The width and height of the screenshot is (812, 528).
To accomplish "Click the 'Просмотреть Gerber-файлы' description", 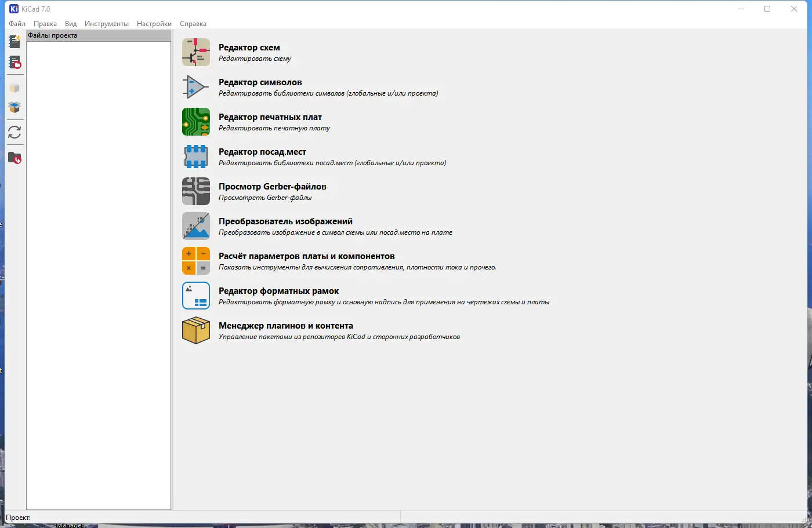I will click(x=265, y=198).
